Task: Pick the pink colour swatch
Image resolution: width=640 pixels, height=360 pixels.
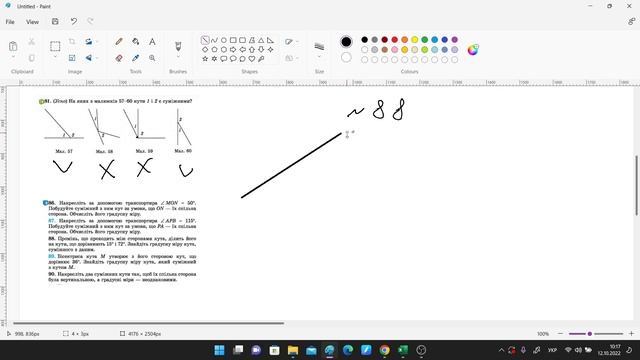Action: (x=395, y=50)
